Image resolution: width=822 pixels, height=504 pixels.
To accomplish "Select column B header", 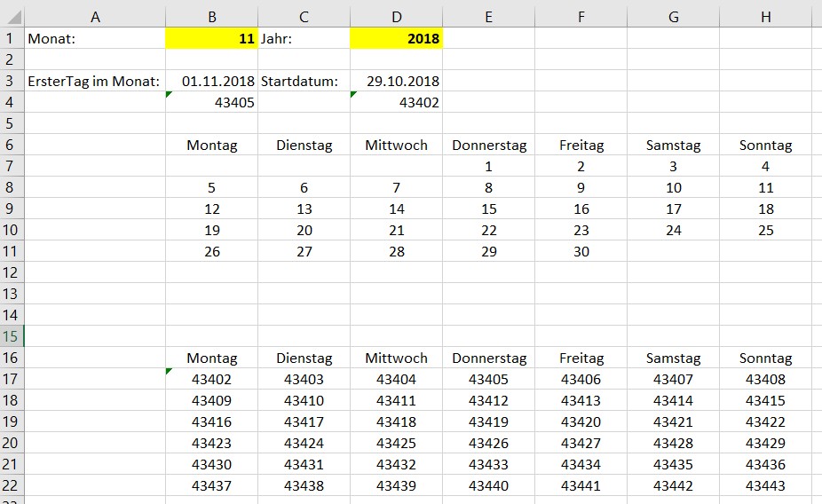I will (x=211, y=17).
